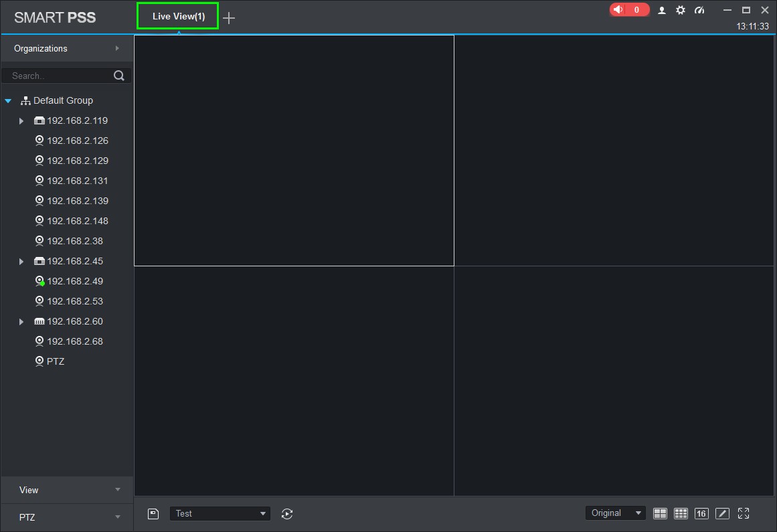The image size is (777, 532).
Task: Click the 192.168.2.49 address text
Action: tap(75, 281)
